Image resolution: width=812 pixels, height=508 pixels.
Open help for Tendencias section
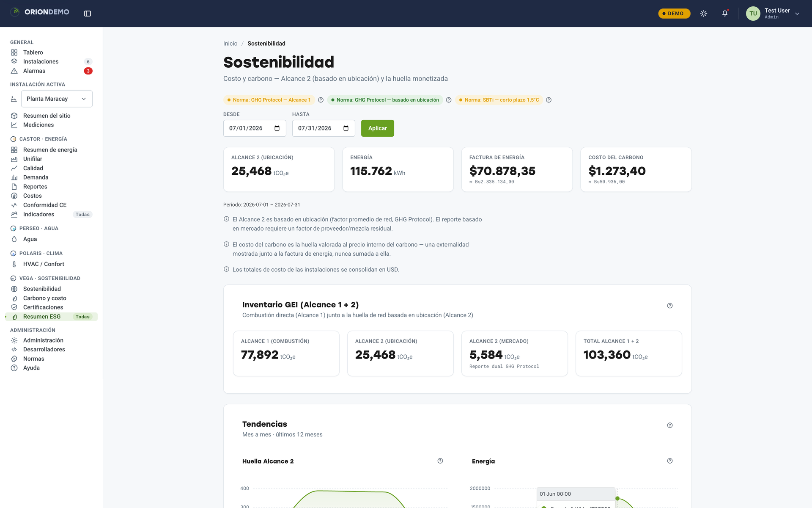click(x=670, y=425)
